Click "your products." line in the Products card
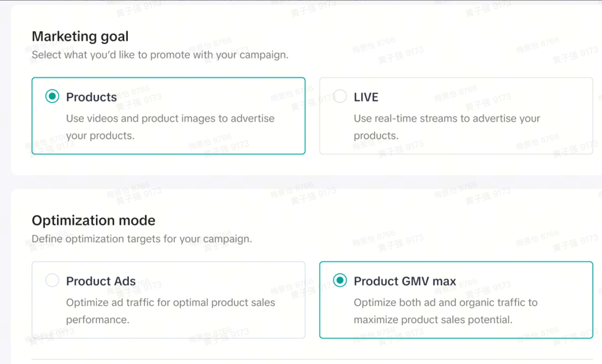 pyautogui.click(x=100, y=135)
